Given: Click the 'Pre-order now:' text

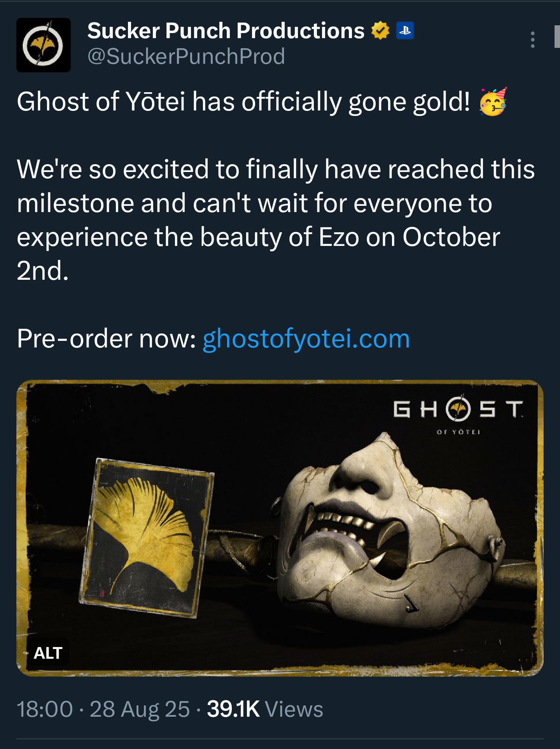Looking at the screenshot, I should tap(107, 339).
